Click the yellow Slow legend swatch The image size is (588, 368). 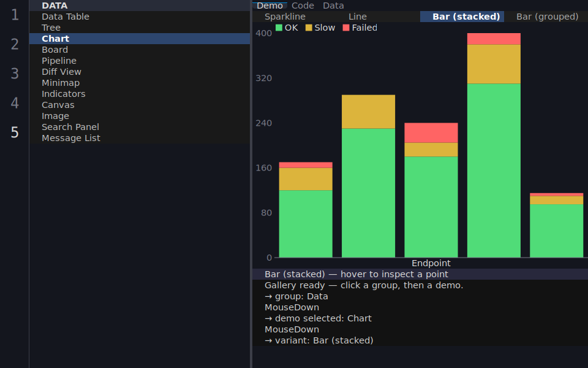coord(309,28)
